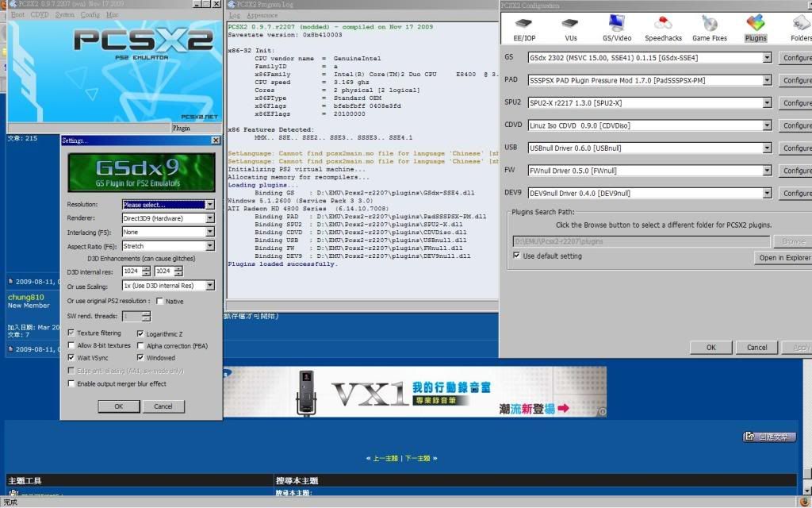This screenshot has width=812, height=508.
Task: Enable Alpha correction (FBA)
Action: click(x=140, y=346)
